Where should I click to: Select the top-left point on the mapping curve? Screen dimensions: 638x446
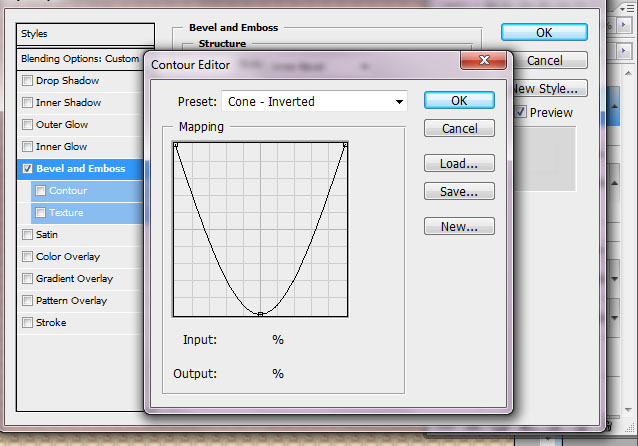[x=176, y=145]
